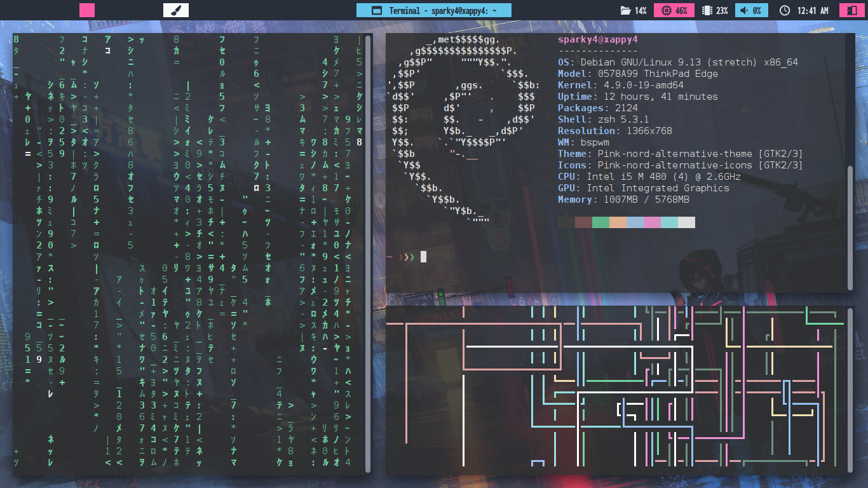Viewport: 868px width, 488px height.
Task: Click the terminal prompt cursor block in neofetch window
Action: pos(423,257)
